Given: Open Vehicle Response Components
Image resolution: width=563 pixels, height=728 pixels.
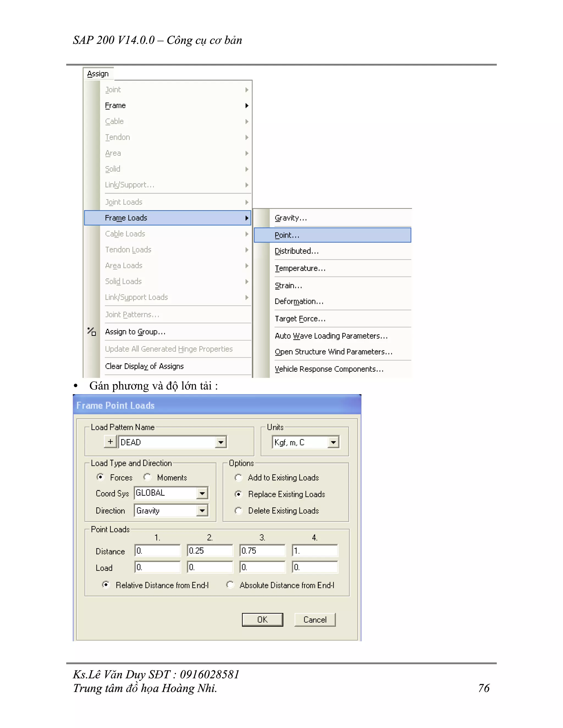Looking at the screenshot, I should click(332, 369).
